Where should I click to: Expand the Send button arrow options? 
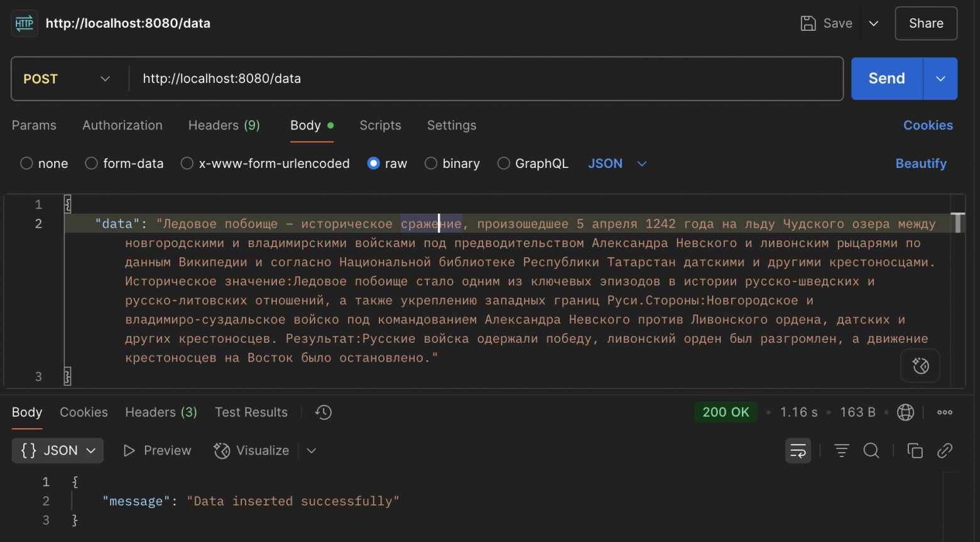pyautogui.click(x=940, y=79)
